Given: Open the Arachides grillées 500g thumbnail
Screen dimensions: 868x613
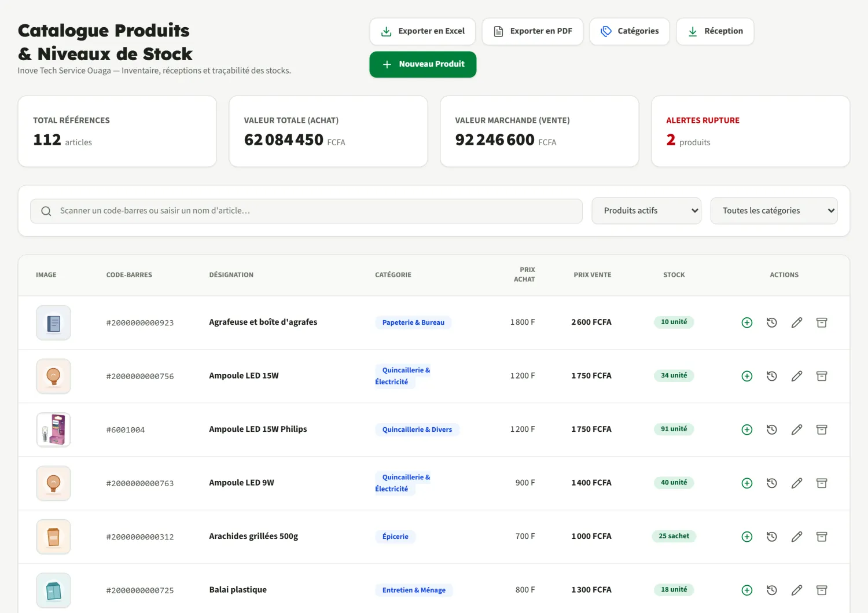Looking at the screenshot, I should click(53, 537).
